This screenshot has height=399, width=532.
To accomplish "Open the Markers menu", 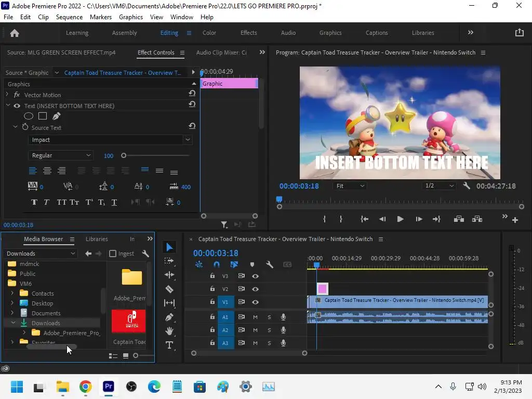I will 101,17.
